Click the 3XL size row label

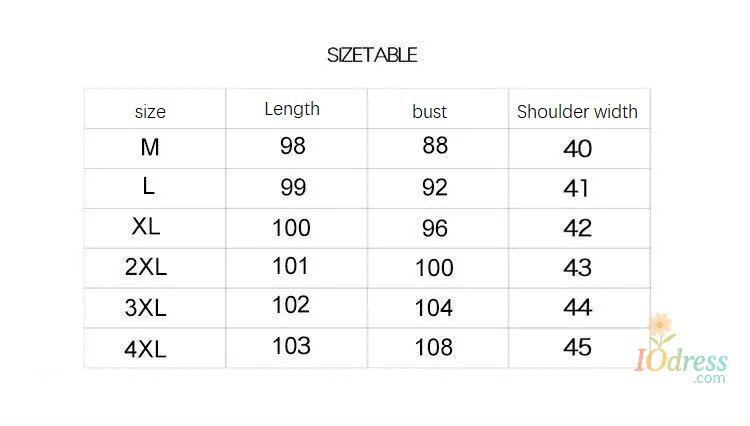146,308
